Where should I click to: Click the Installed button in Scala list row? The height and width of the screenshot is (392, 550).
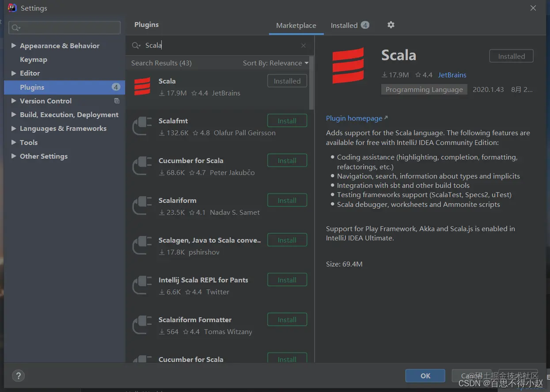coord(287,81)
